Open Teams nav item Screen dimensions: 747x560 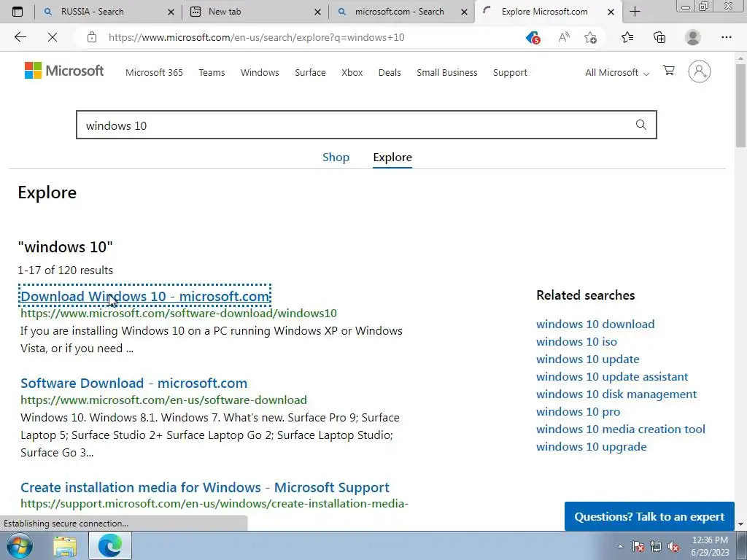pyautogui.click(x=212, y=72)
